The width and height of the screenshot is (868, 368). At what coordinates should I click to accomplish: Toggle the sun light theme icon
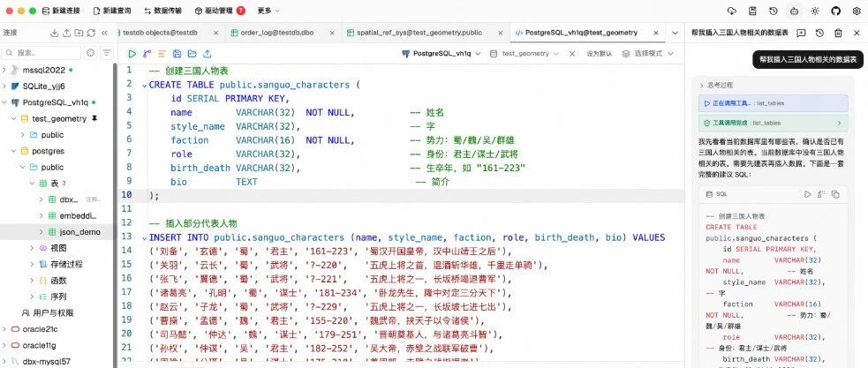point(815,11)
